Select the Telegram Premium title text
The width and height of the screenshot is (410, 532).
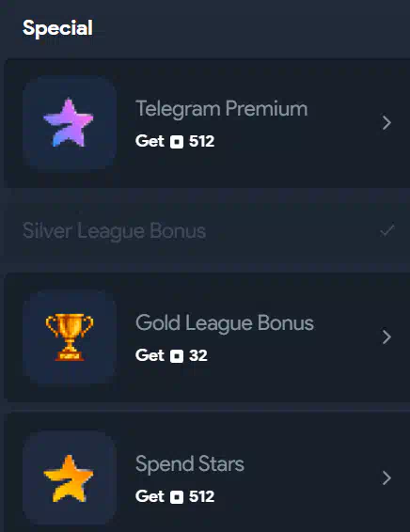pos(221,109)
